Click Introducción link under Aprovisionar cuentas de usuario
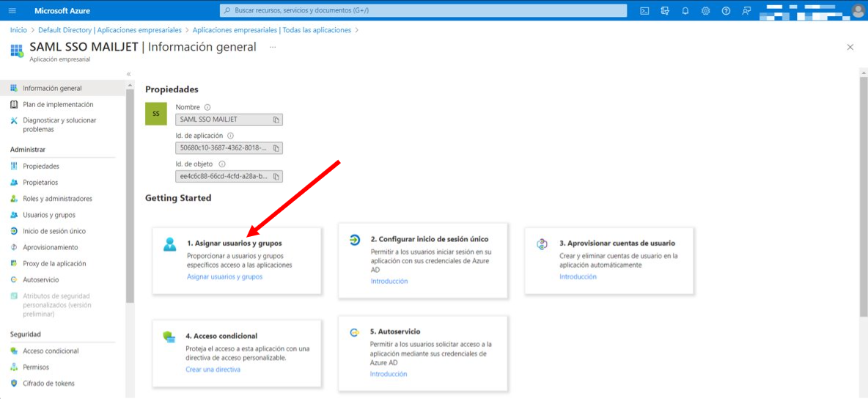868x399 pixels. point(578,277)
